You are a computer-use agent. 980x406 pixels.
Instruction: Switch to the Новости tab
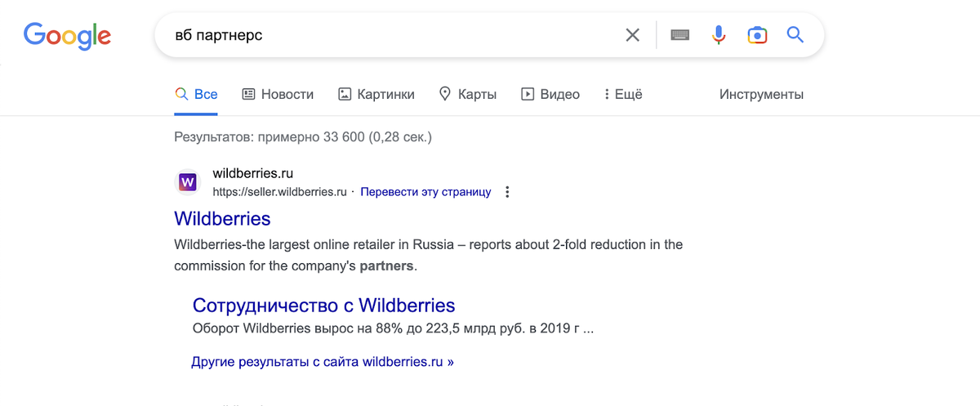pos(278,94)
